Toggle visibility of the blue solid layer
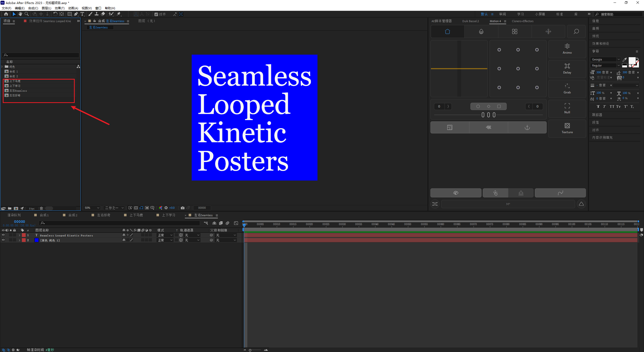Viewport: 644px width, 352px height. [3, 240]
